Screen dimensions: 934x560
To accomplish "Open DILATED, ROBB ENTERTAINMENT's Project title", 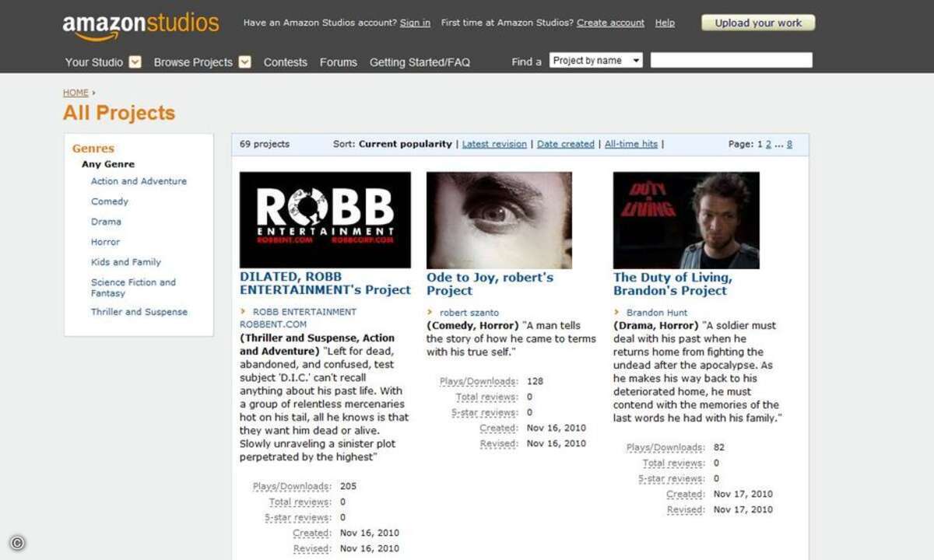I will click(325, 283).
